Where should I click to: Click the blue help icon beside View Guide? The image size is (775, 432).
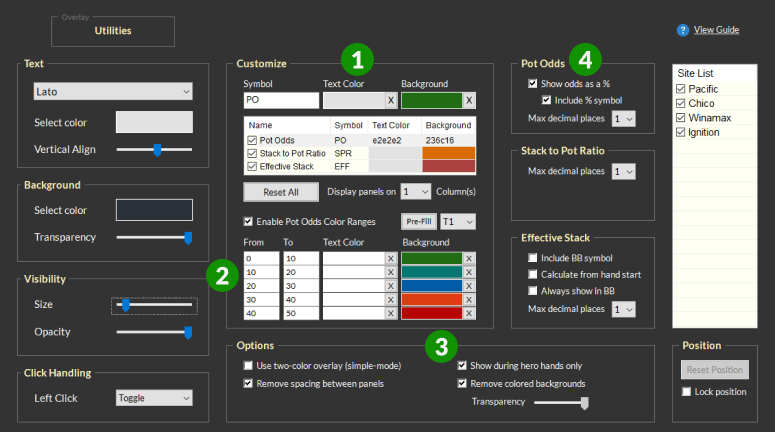(683, 30)
